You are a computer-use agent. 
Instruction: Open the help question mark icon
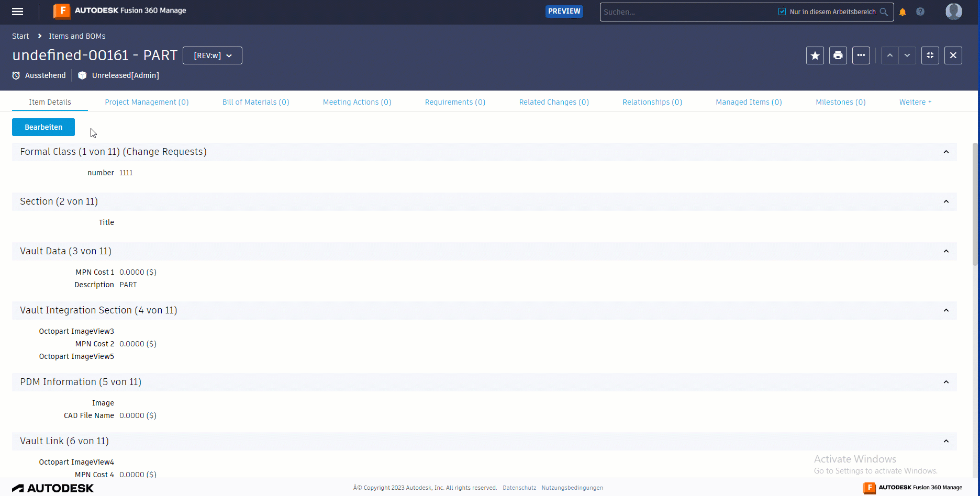click(x=920, y=12)
